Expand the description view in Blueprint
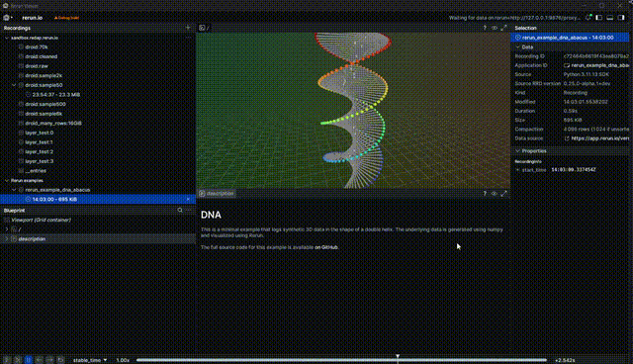633x364 pixels. (x=7, y=239)
